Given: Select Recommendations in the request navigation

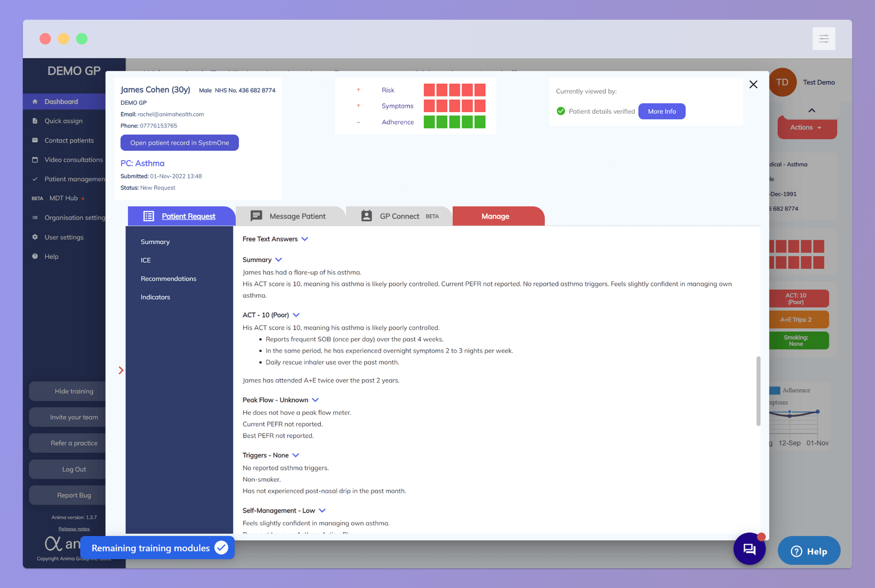Looking at the screenshot, I should [168, 278].
